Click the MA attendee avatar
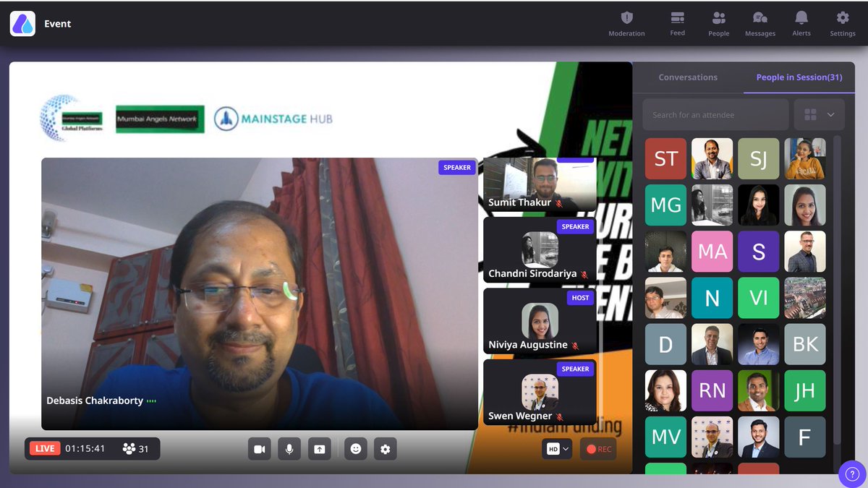The height and width of the screenshot is (488, 868). point(712,252)
